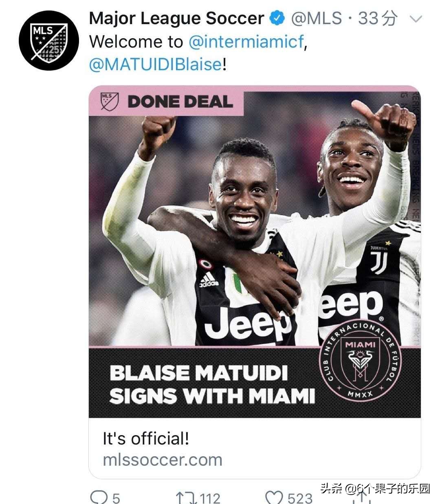Image resolution: width=440 pixels, height=504 pixels.
Task: Open the @MATUIDIBlaise mention
Action: (x=156, y=64)
